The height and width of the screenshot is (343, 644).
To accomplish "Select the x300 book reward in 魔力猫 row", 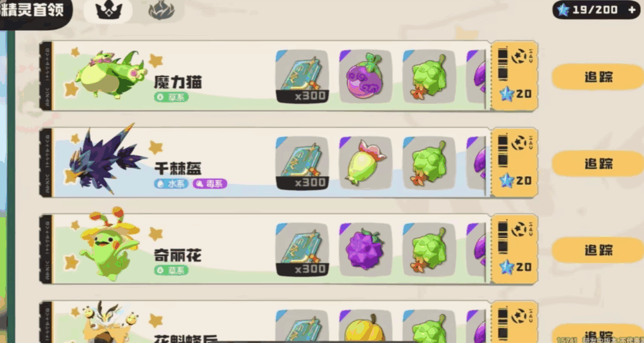I will 302,76.
